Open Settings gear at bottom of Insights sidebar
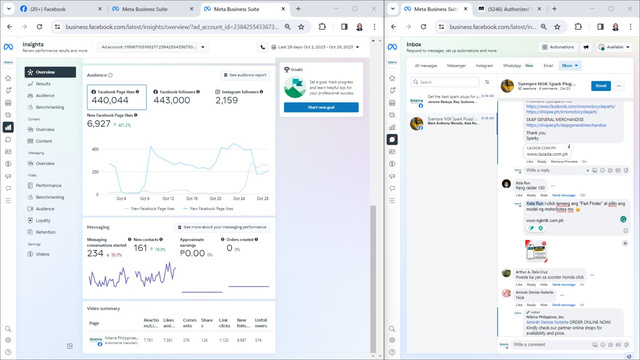 (8, 340)
